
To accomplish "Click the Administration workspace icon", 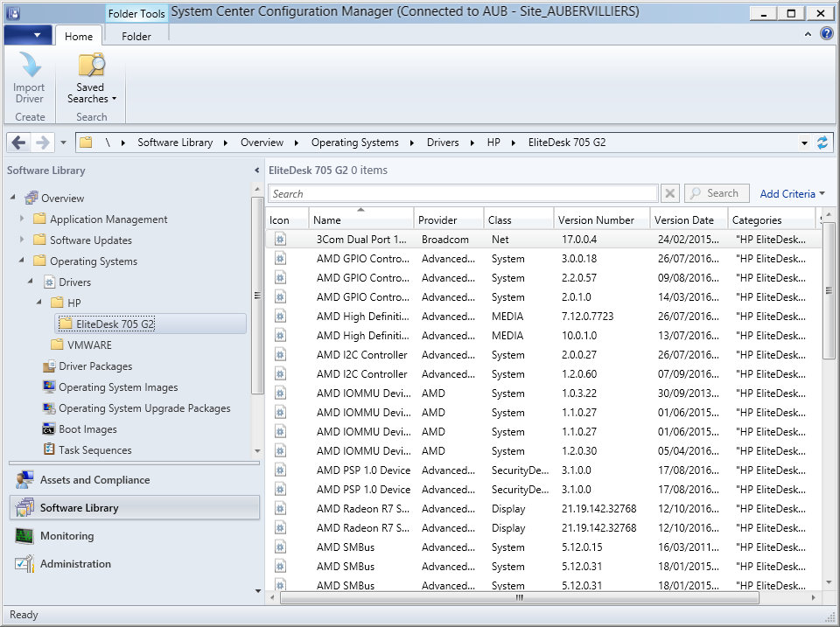I will coord(24,564).
